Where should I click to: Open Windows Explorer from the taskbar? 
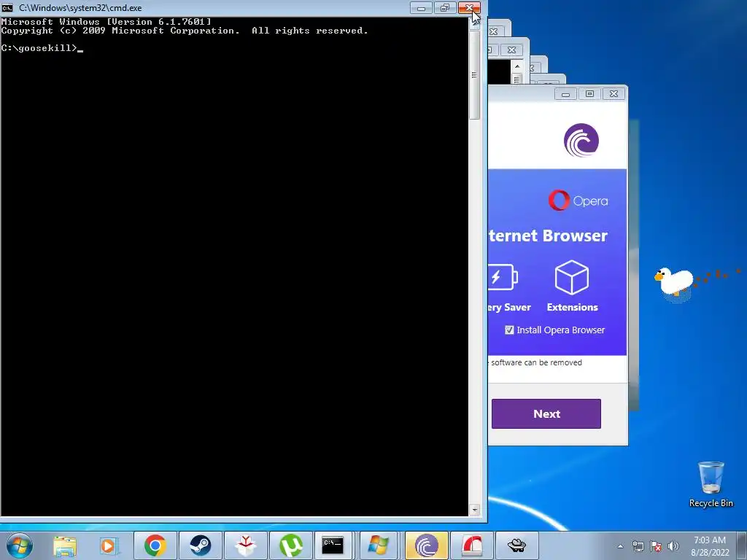tap(65, 545)
